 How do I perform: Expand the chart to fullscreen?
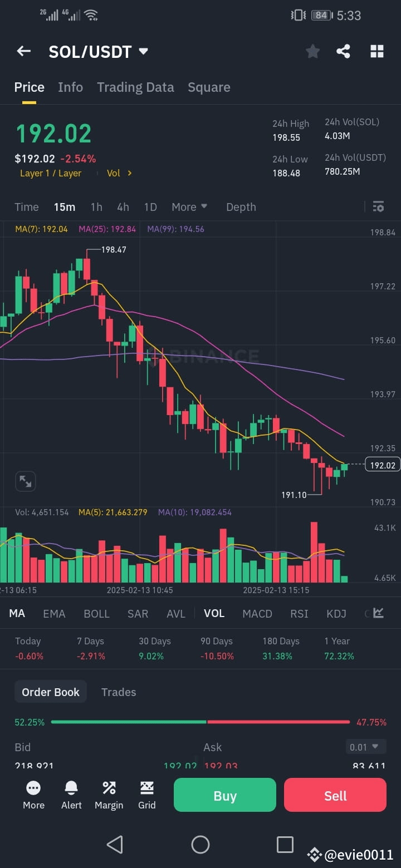point(25,481)
